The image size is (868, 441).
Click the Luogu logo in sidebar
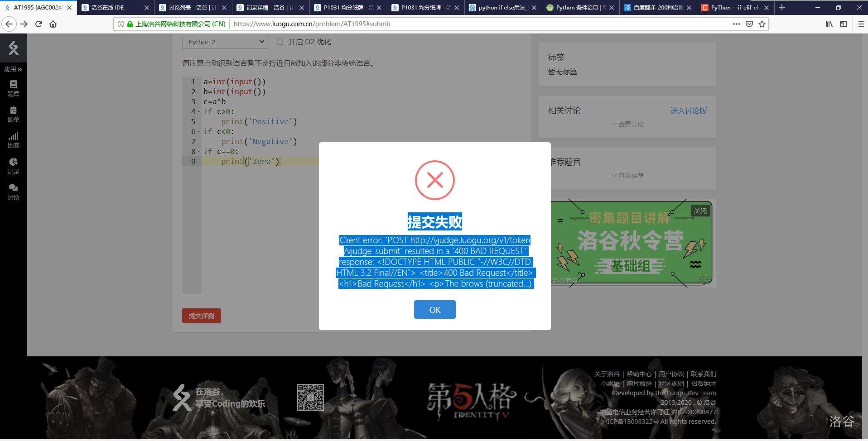(13, 48)
